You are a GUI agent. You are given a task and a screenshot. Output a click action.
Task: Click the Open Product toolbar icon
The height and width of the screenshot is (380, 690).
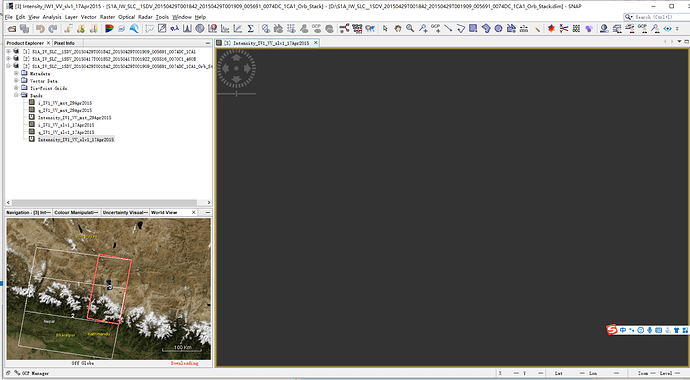tap(12, 29)
